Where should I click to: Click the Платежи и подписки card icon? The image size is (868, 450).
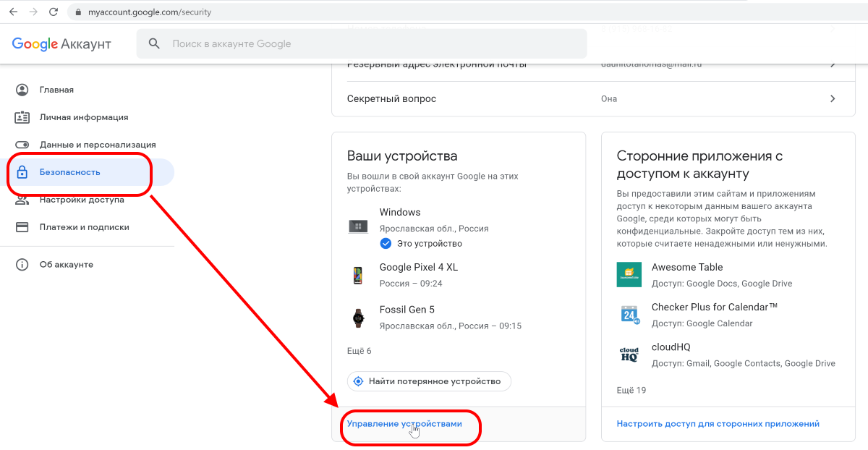tap(22, 227)
